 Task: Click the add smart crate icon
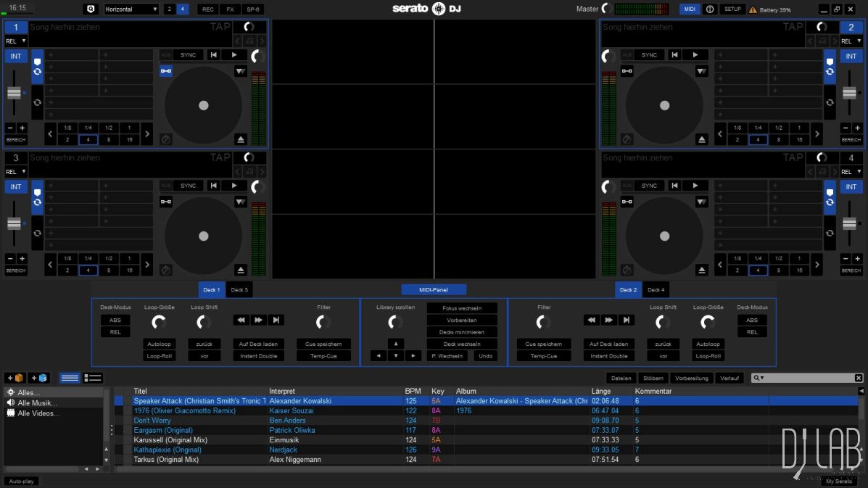pyautogui.click(x=39, y=378)
